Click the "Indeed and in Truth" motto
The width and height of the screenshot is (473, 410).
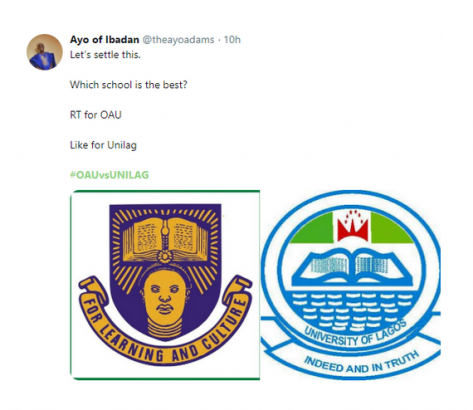[x=362, y=362]
